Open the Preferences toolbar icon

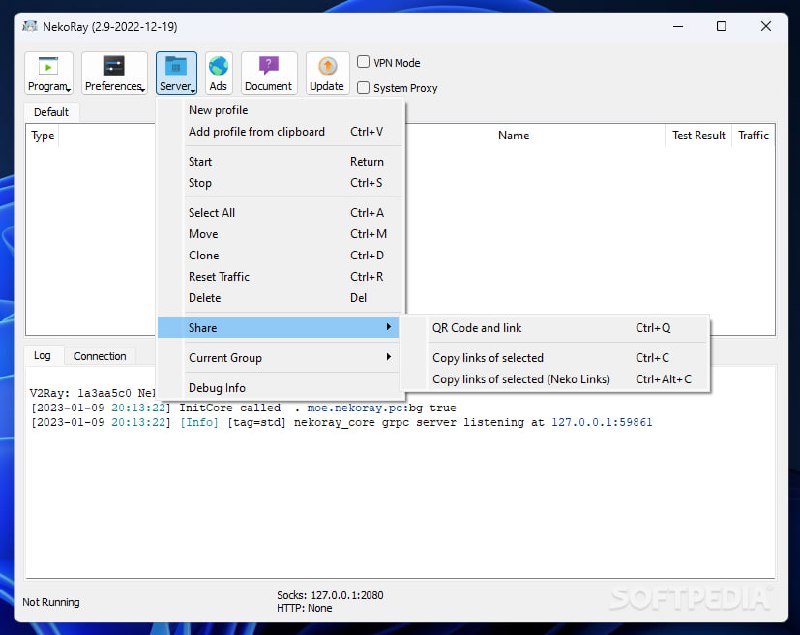click(x=114, y=67)
